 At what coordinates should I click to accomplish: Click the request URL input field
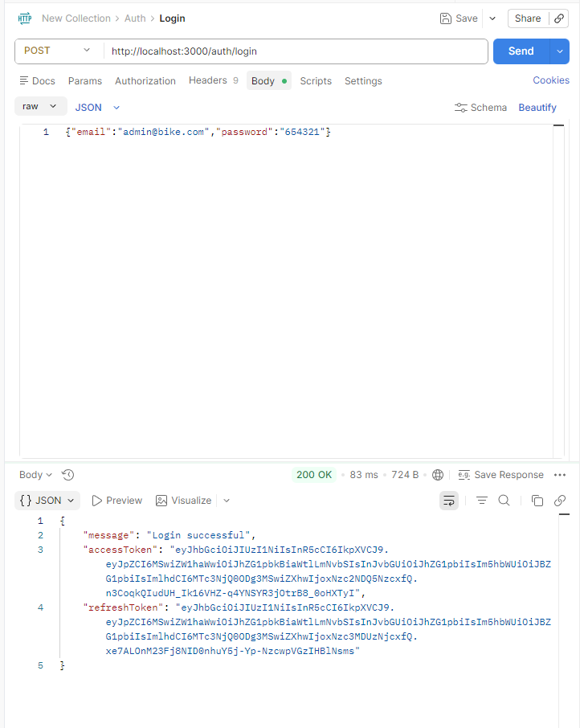[x=296, y=51]
